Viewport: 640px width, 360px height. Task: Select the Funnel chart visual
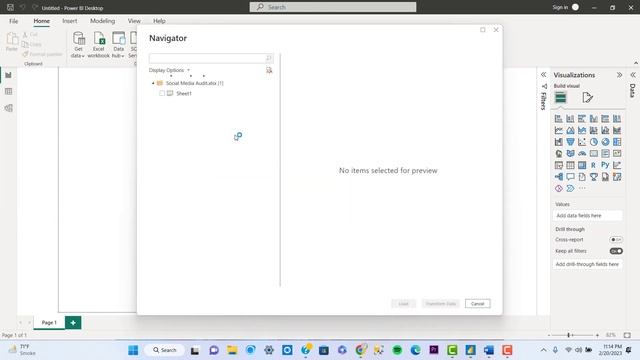(x=570, y=142)
